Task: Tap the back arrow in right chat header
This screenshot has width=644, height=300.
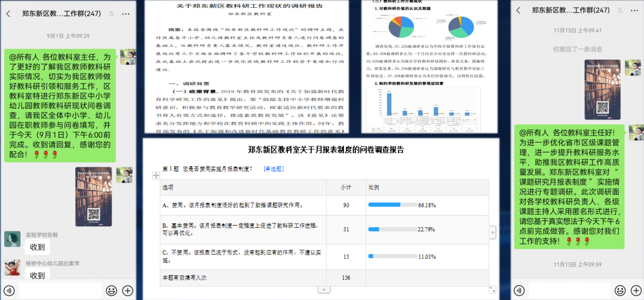Action: pos(518,10)
